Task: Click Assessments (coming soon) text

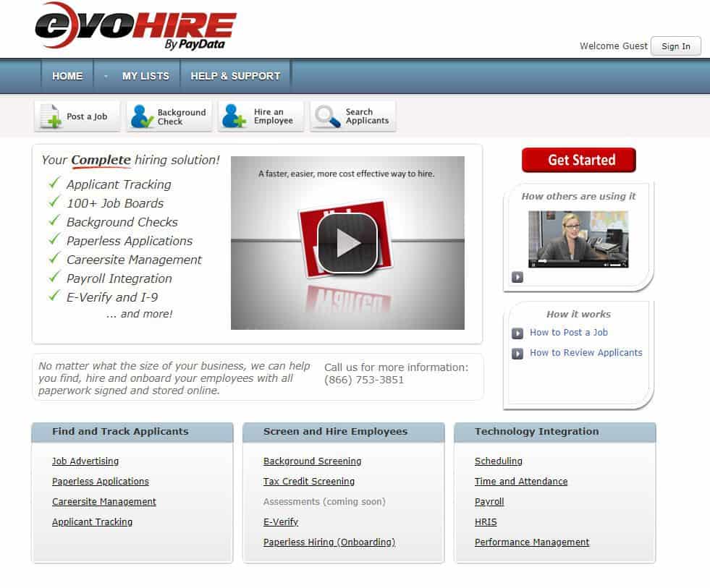Action: tap(324, 501)
